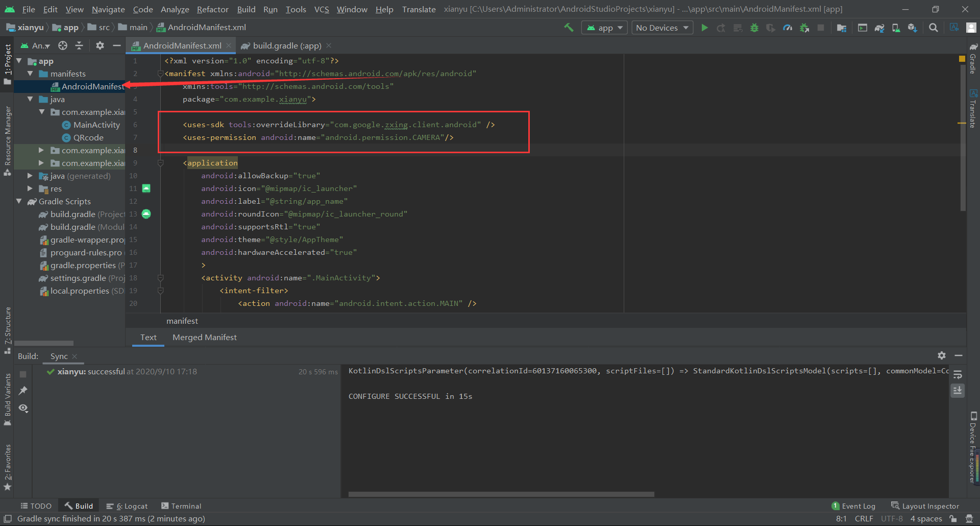Launch the Layout Inspector

click(930, 506)
